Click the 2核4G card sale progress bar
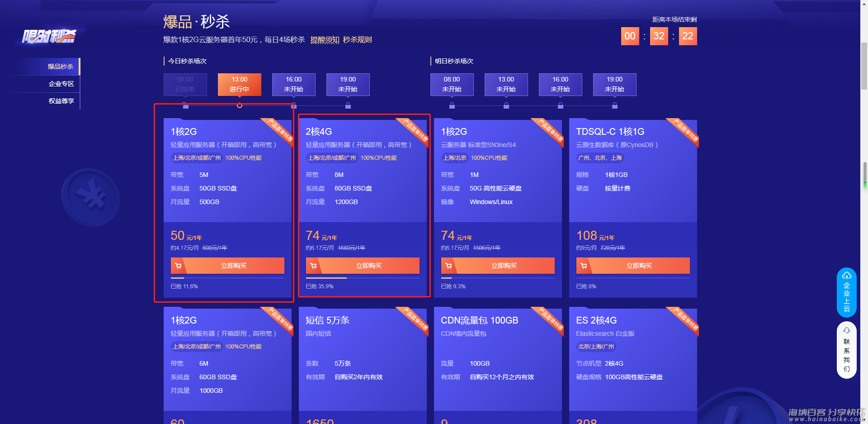Viewport: 868px width, 424px height. click(x=363, y=278)
